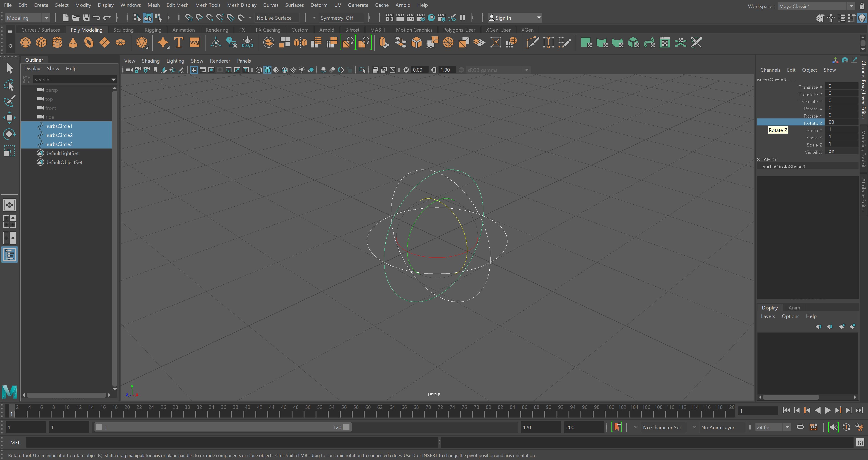Click the polygon cube shelf icon
This screenshot has height=460, width=868.
41,42
